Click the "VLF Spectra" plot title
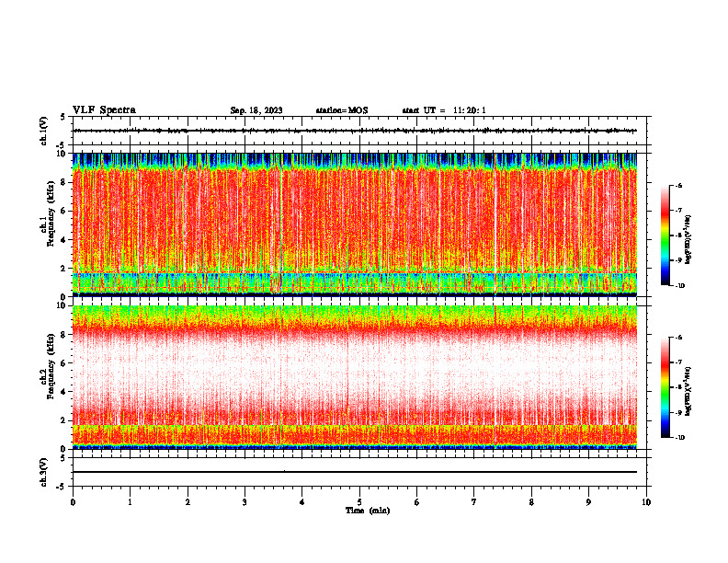The height and width of the screenshot is (563, 728). tap(104, 110)
